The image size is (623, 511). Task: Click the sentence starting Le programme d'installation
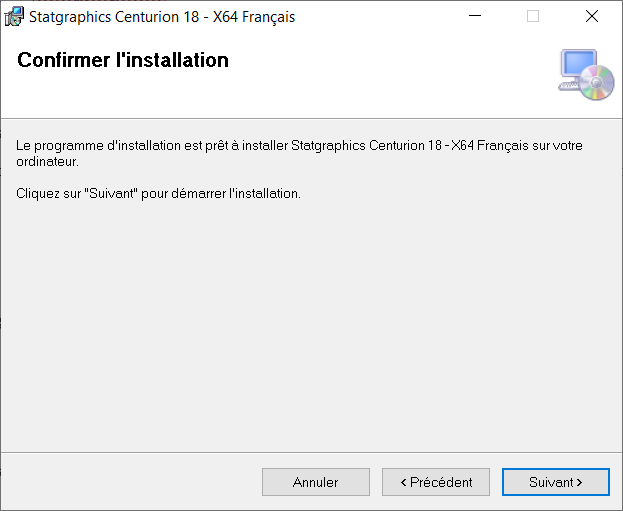click(x=299, y=153)
